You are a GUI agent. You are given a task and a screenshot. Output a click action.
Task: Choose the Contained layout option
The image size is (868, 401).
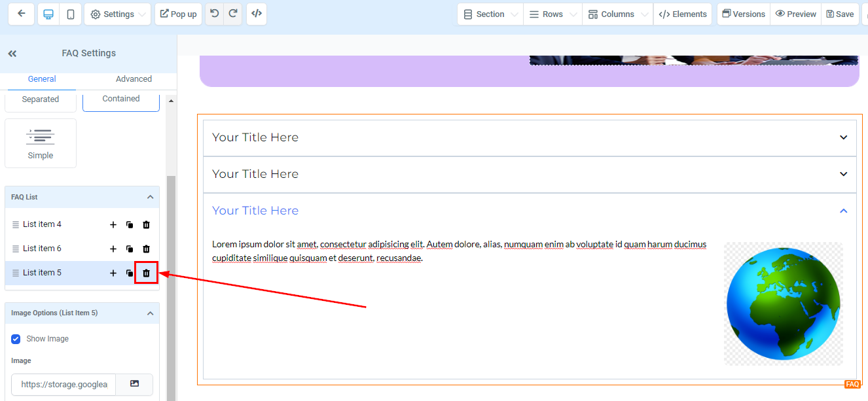[x=121, y=99]
